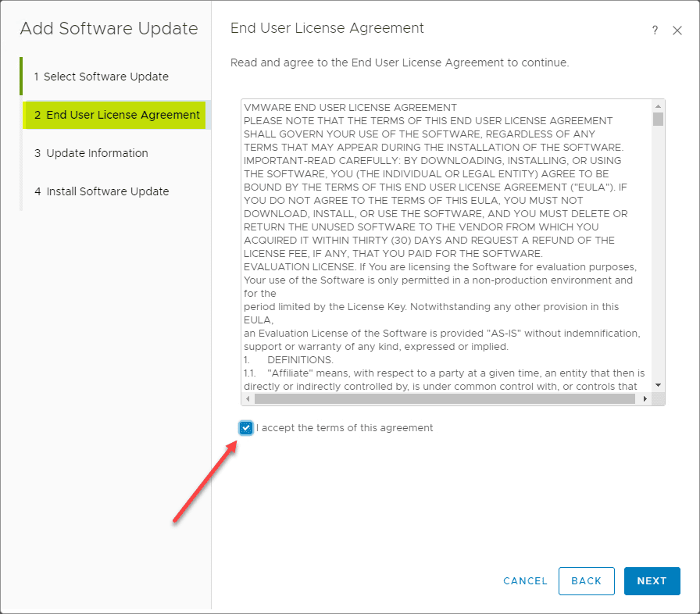The height and width of the screenshot is (614, 700).
Task: Click the EULA vertical scrollbar thumb
Action: (x=658, y=119)
